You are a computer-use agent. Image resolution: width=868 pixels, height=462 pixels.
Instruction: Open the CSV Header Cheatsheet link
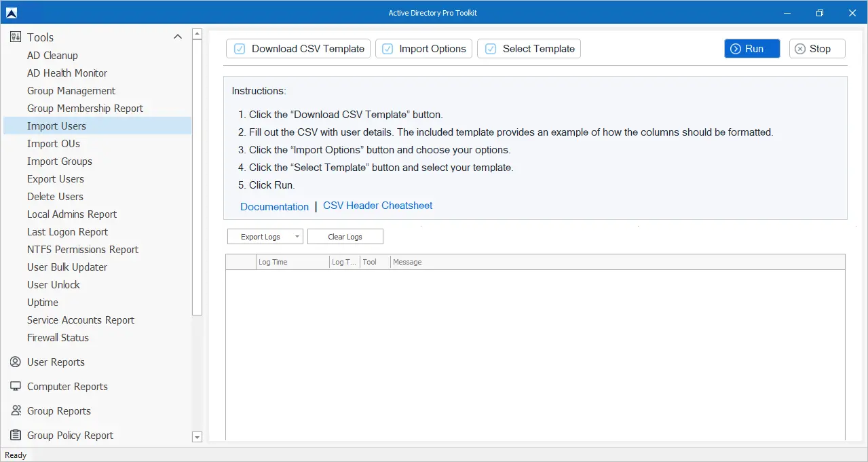[377, 206]
